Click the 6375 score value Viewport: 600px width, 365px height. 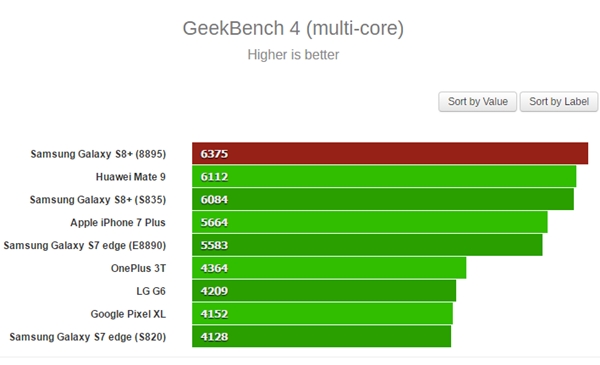[214, 154]
